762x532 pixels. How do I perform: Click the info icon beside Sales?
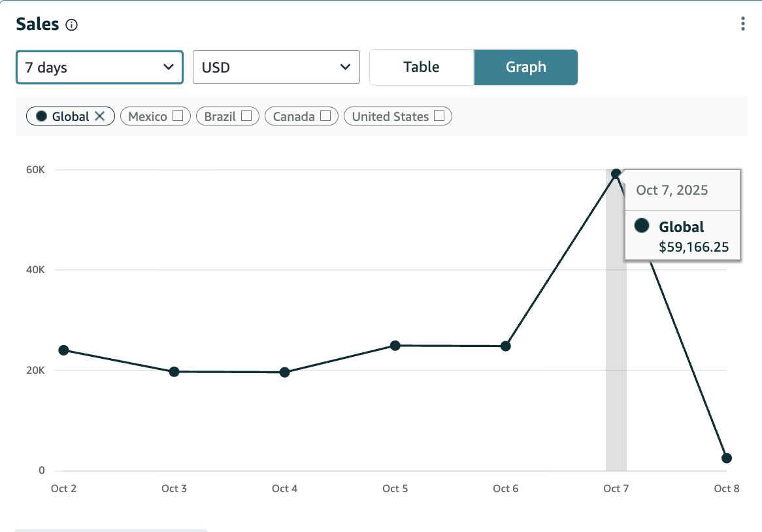72,25
